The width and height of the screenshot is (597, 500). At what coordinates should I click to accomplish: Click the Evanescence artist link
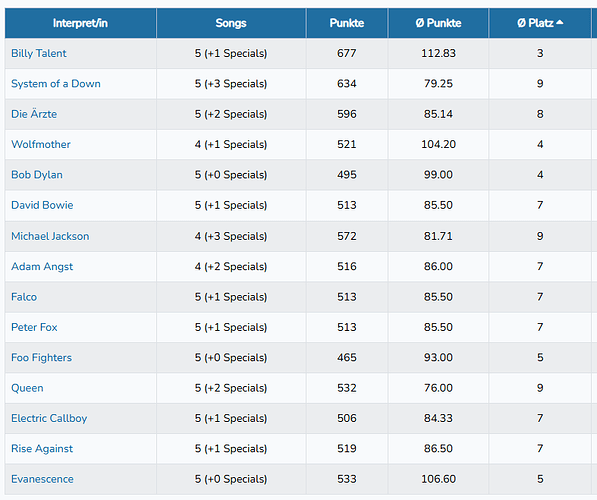tap(42, 479)
